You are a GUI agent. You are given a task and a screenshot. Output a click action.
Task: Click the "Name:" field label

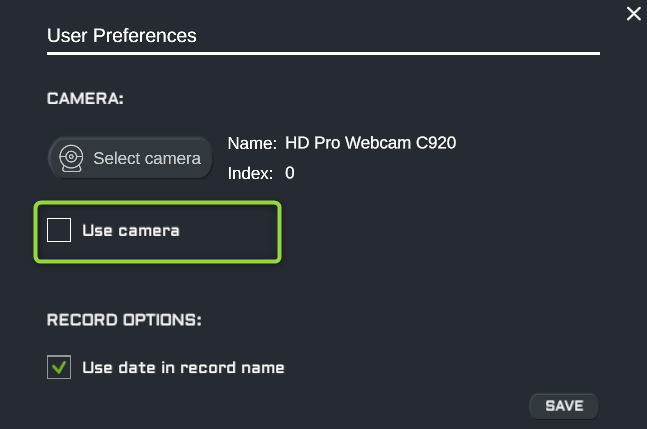point(252,144)
